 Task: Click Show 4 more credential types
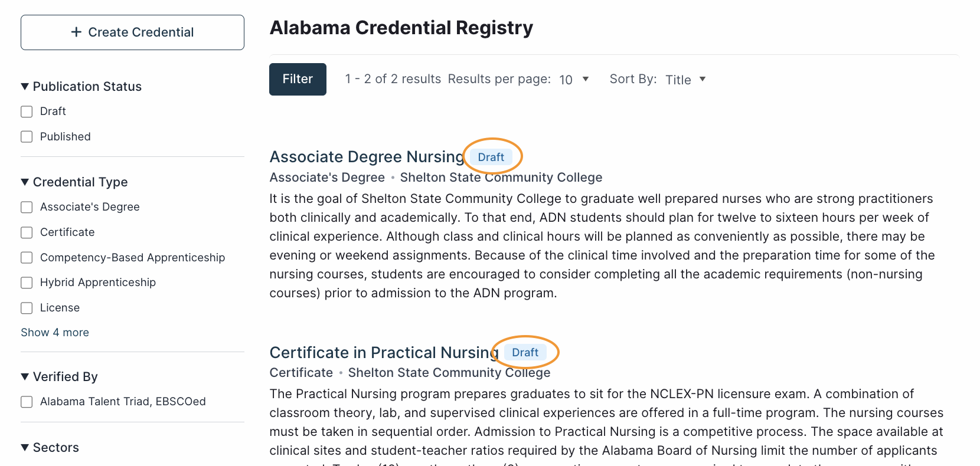point(55,333)
